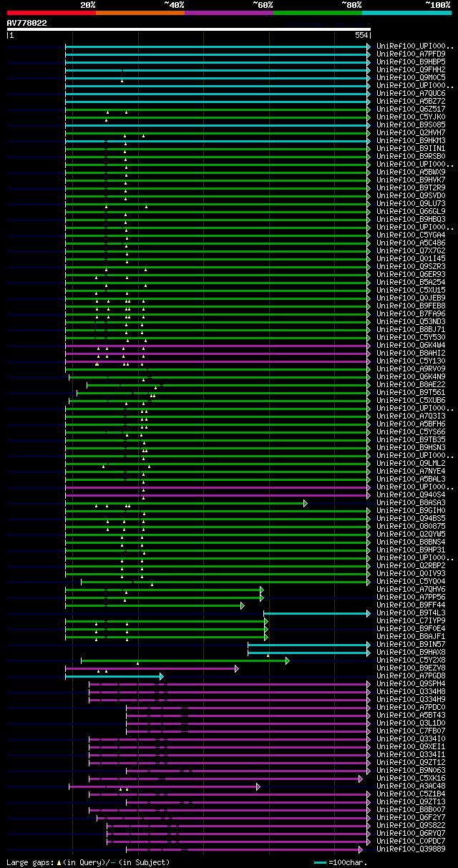Select the UniRef100_Q6F2Y7 label
The width and height of the screenshot is (458, 868).
411,817
